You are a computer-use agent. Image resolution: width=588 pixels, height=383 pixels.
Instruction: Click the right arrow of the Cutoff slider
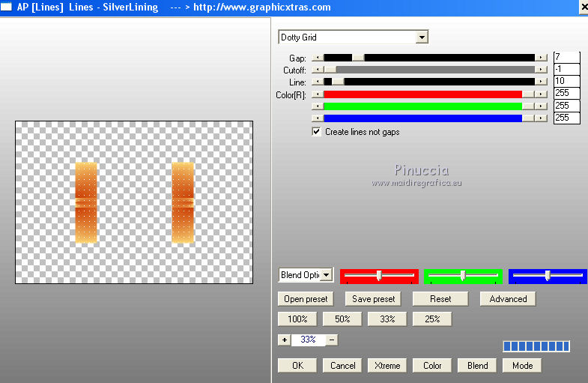tap(541, 70)
